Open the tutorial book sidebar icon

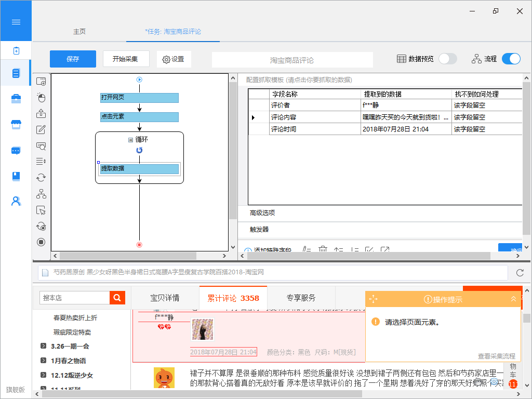pyautogui.click(x=16, y=176)
